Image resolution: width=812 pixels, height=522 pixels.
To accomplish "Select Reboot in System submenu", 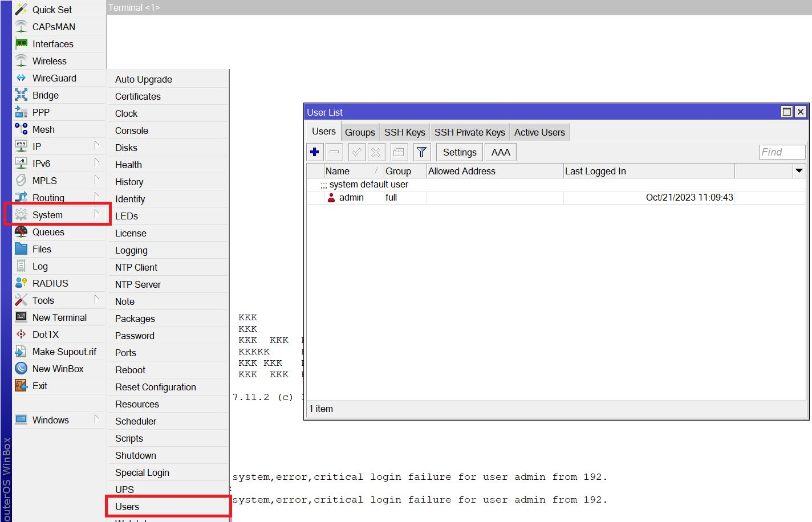I will point(168,370).
